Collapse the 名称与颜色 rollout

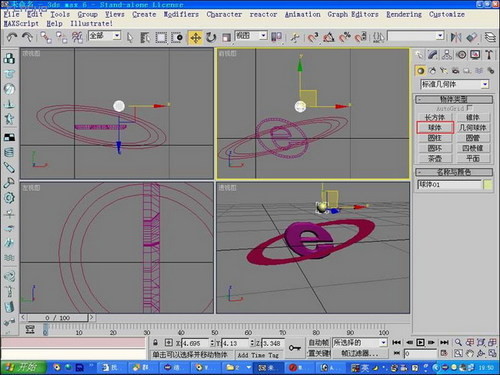(x=454, y=172)
